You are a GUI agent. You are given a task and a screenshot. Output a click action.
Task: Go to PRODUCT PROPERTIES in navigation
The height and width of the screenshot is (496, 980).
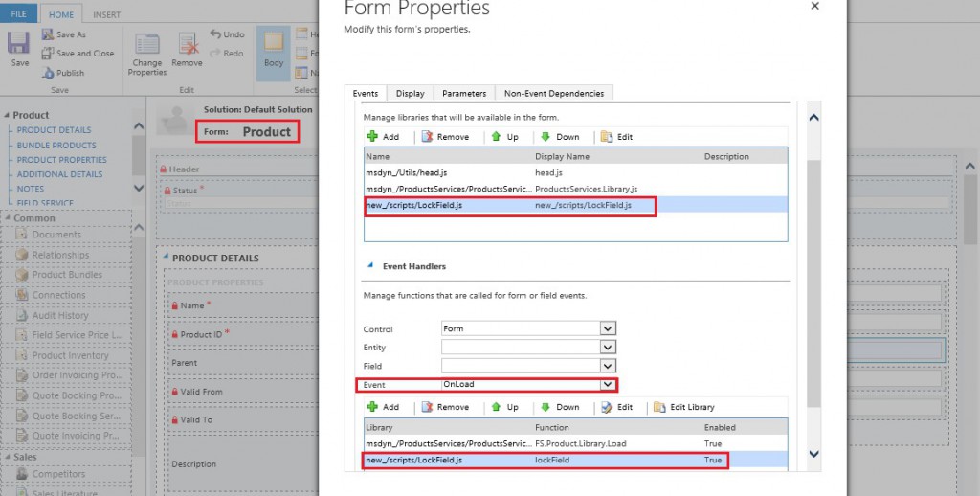coord(61,160)
